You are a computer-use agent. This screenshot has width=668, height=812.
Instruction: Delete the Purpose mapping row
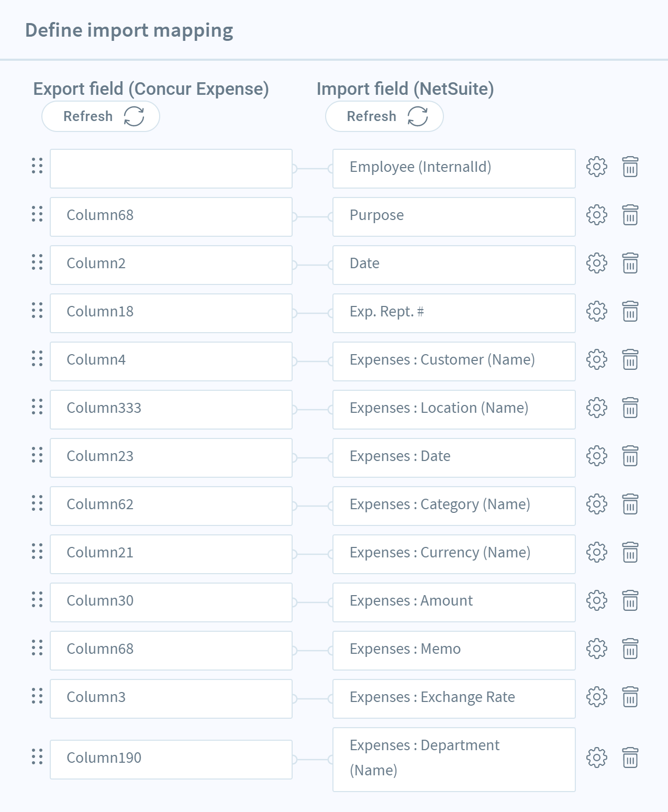[x=630, y=215]
